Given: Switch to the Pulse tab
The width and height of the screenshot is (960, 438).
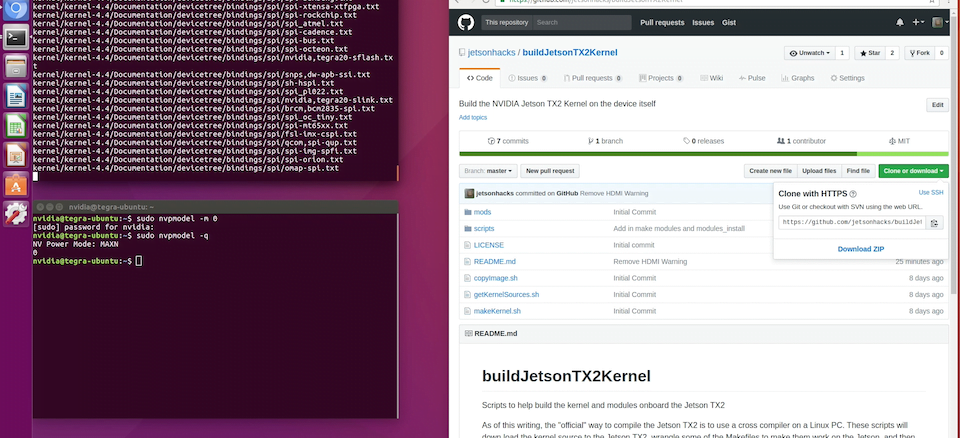Looking at the screenshot, I should coord(752,78).
